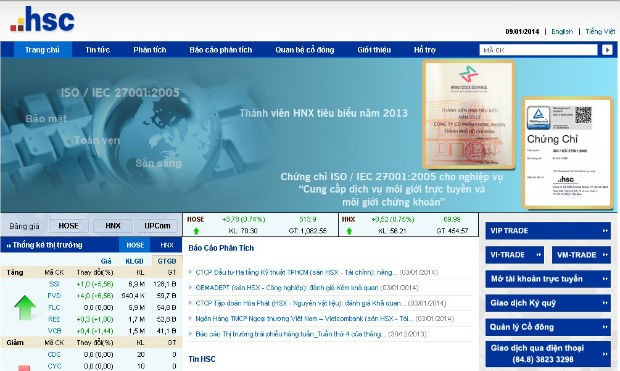Click the Tin HSC heading
Screen dimensions: 620x371
(202, 359)
